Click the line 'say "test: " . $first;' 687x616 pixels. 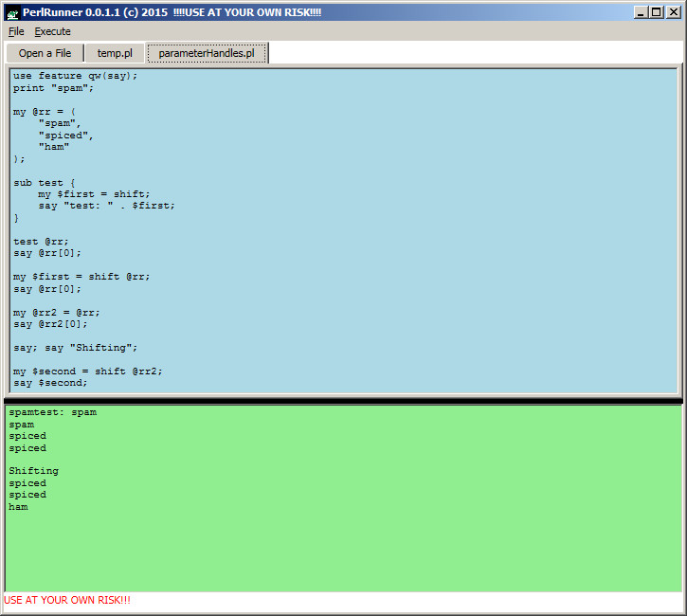tap(106, 206)
